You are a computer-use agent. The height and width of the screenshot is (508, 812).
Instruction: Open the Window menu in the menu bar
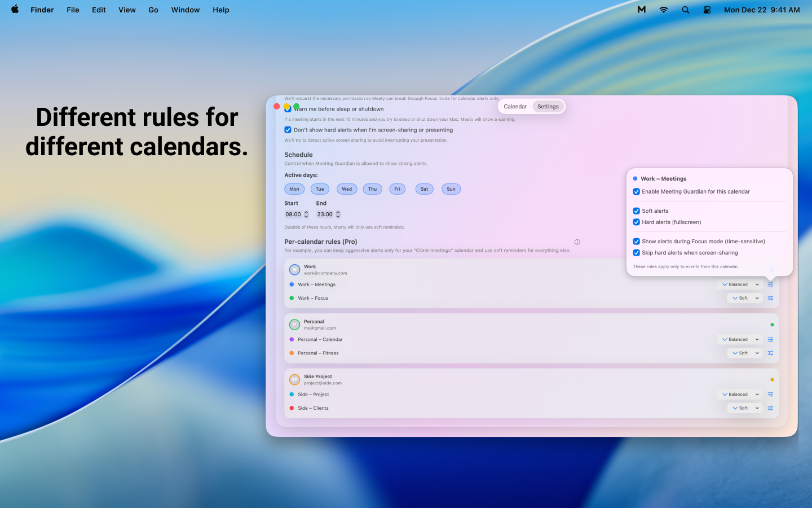click(x=185, y=10)
